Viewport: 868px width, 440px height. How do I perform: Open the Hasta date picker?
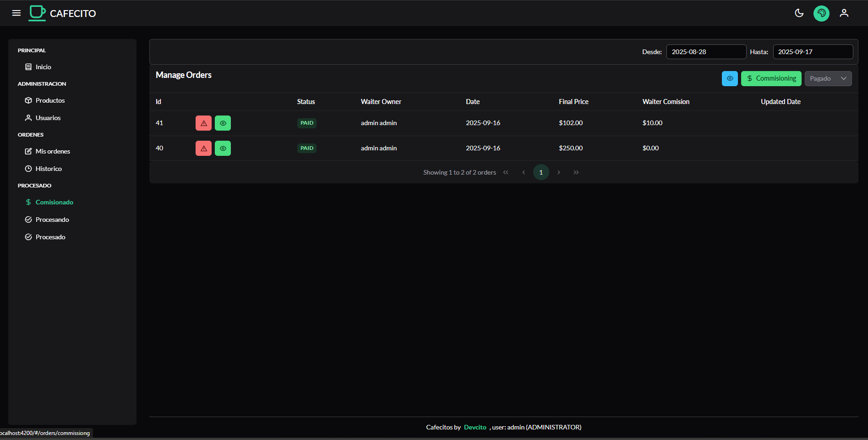[813, 52]
